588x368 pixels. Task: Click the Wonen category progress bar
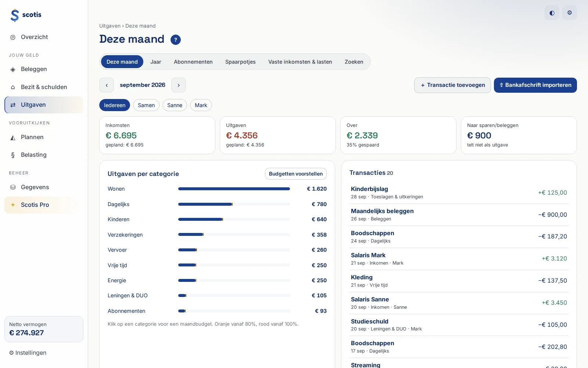tap(234, 189)
